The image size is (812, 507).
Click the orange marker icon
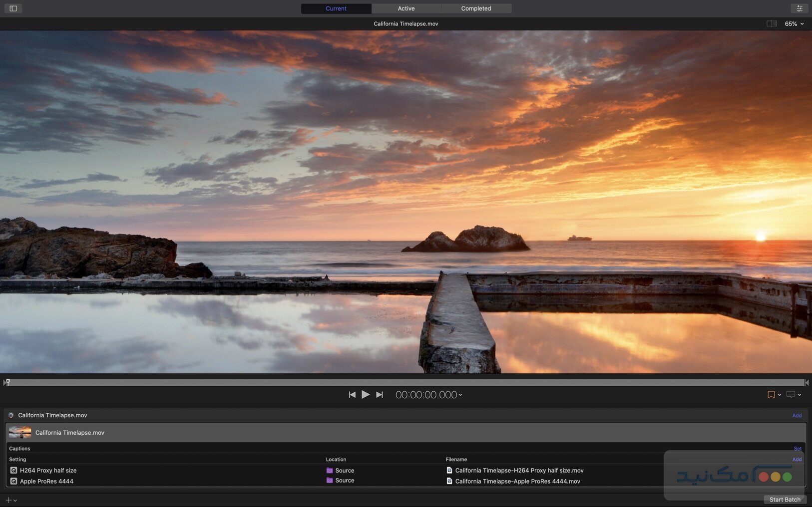click(x=771, y=395)
